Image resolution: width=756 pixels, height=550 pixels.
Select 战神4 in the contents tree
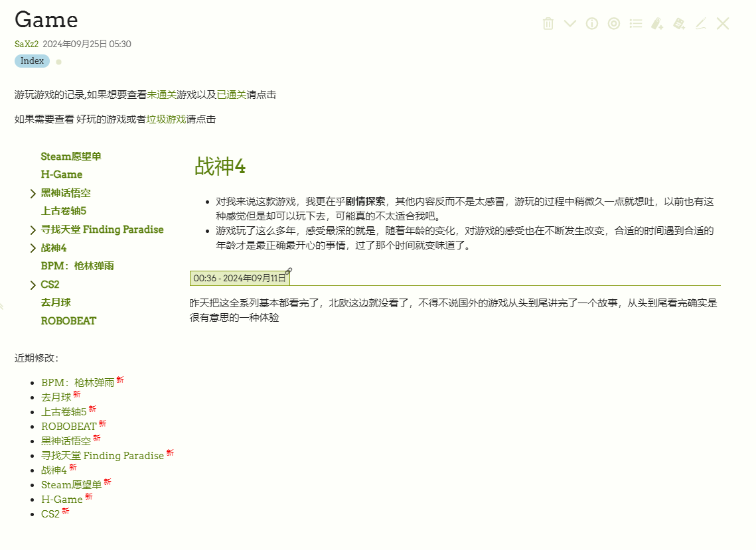click(x=54, y=247)
